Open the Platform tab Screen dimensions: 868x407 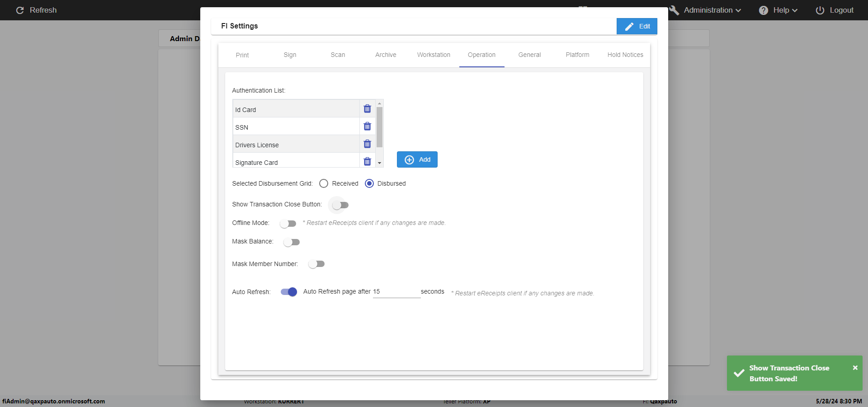click(577, 55)
